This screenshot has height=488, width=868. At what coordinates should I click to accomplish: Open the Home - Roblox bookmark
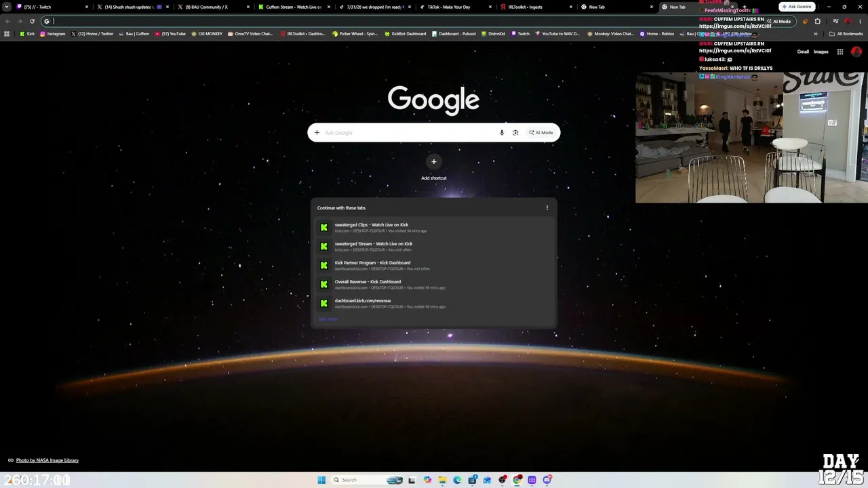pos(657,34)
